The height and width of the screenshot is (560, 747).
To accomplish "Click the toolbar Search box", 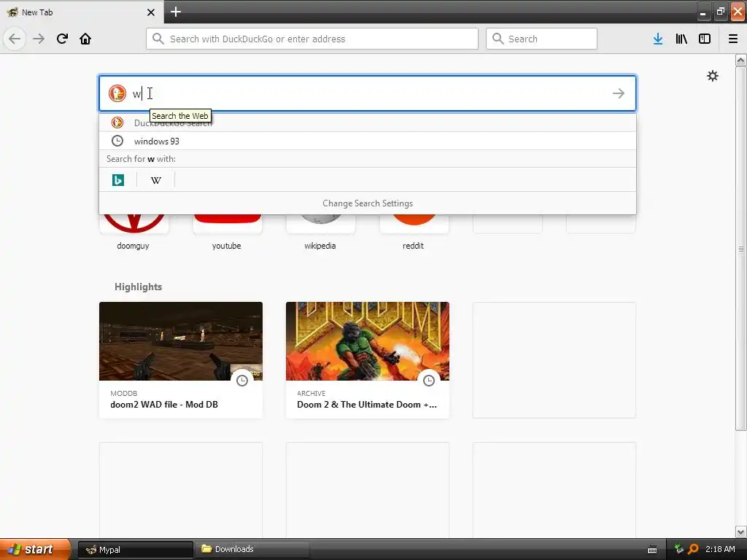I will coord(542,39).
